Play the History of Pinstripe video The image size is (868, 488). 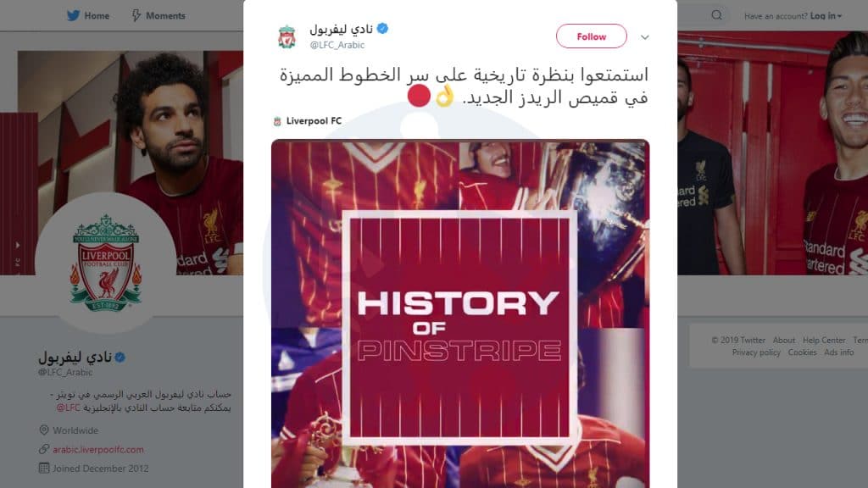point(460,313)
